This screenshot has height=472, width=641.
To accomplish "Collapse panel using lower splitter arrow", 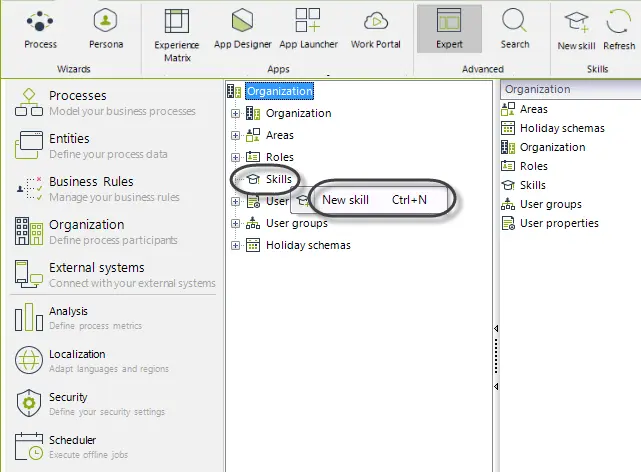I will coord(496,386).
